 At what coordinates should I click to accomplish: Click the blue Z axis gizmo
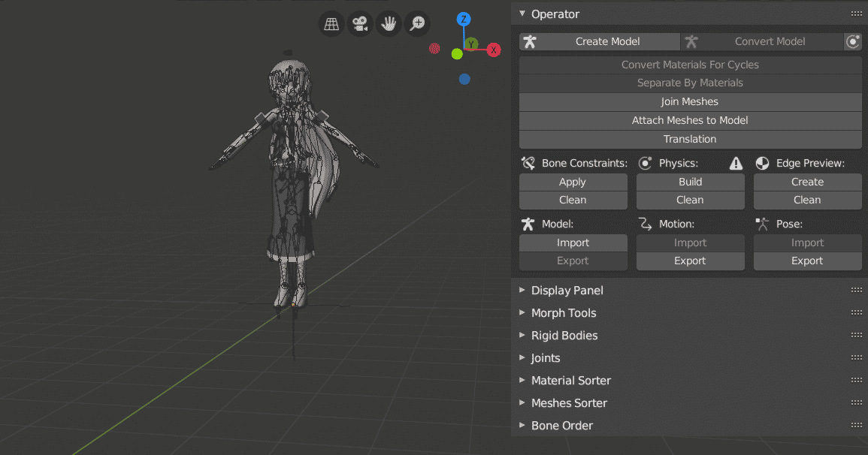[464, 20]
